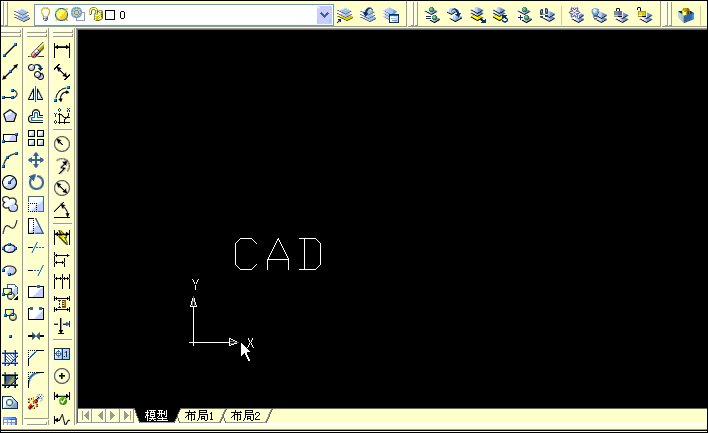Jump to first layout tab arrow
Screen dimensions: 708x433
(x=85, y=415)
